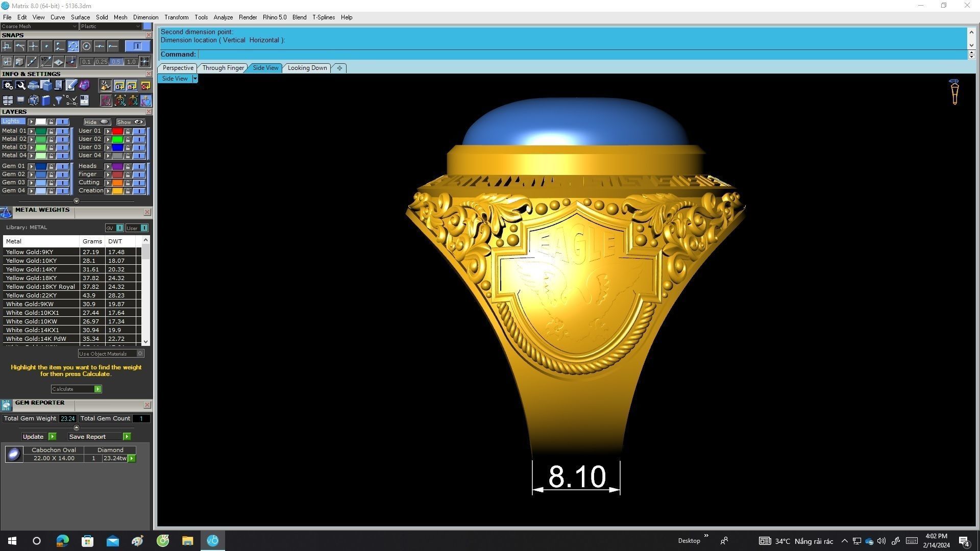Screen dimensions: 980x551
Task: Expand the Creation layer arrow
Action: [x=108, y=191]
